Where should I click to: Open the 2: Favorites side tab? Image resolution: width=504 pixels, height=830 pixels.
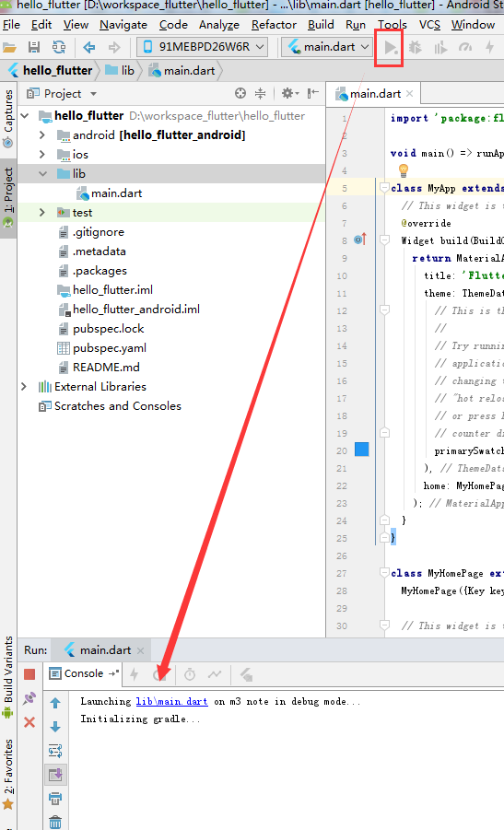(x=8, y=775)
